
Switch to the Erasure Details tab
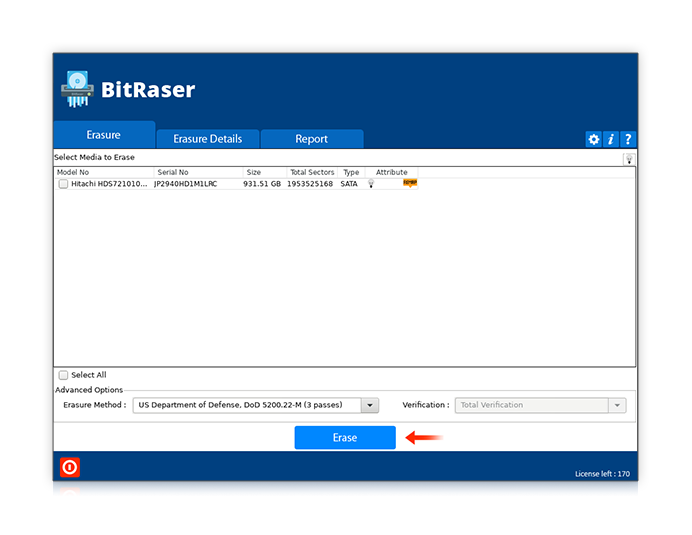208,139
